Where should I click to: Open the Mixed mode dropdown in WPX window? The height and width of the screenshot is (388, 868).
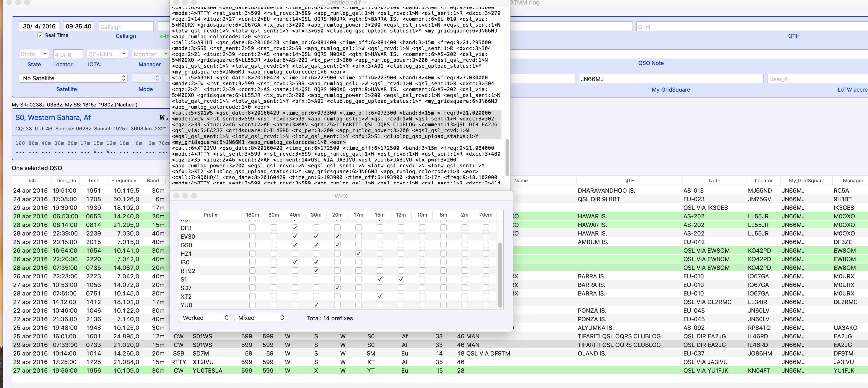(260, 318)
